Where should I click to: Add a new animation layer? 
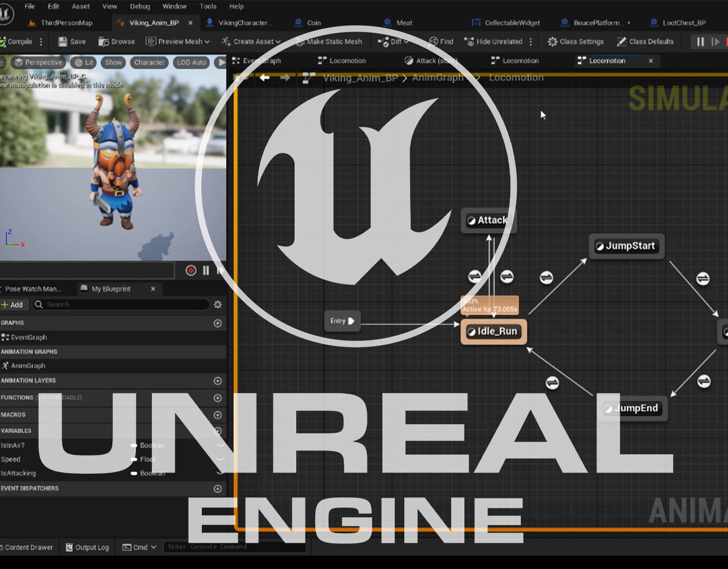click(218, 380)
